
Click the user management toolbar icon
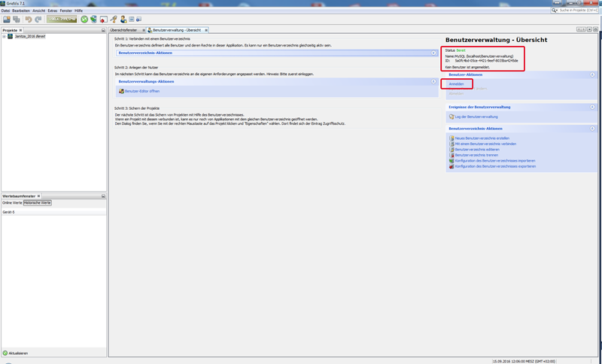click(123, 20)
